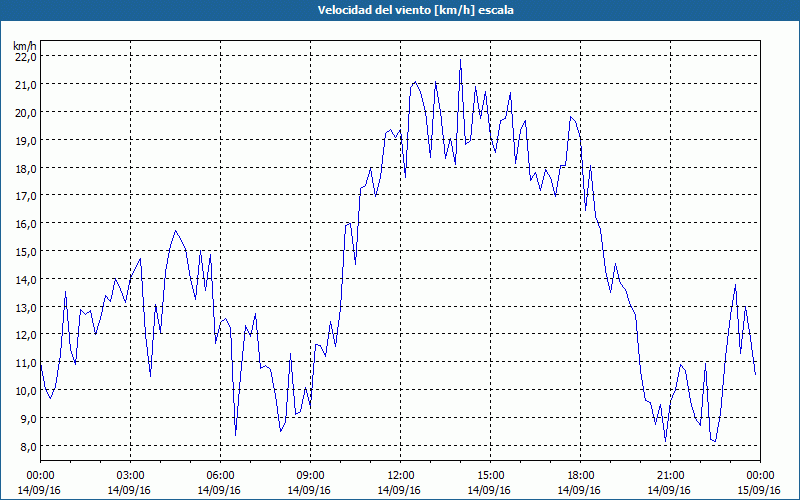
Task: Click the 18:00 time axis label
Action: (581, 476)
